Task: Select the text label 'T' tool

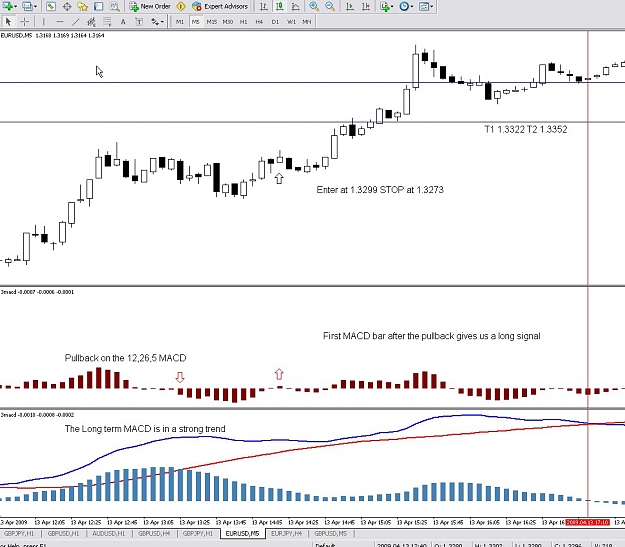Action: (139, 22)
